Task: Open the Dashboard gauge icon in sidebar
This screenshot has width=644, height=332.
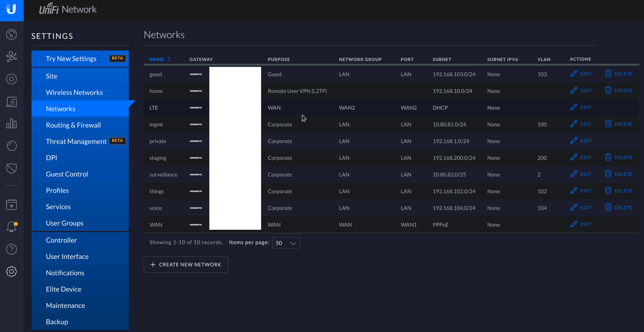Action: 12,35
